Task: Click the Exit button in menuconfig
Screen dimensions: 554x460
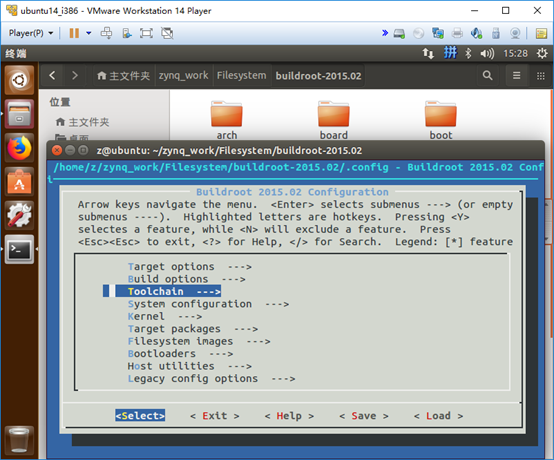Action: pyautogui.click(x=214, y=416)
